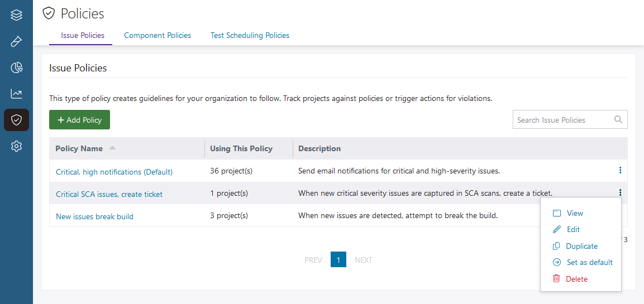Select Duplicate in the context menu
This screenshot has height=304, width=644.
tap(581, 246)
